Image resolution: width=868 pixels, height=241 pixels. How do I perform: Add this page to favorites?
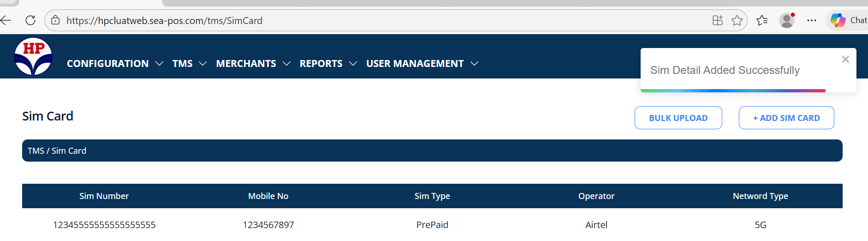pos(737,20)
